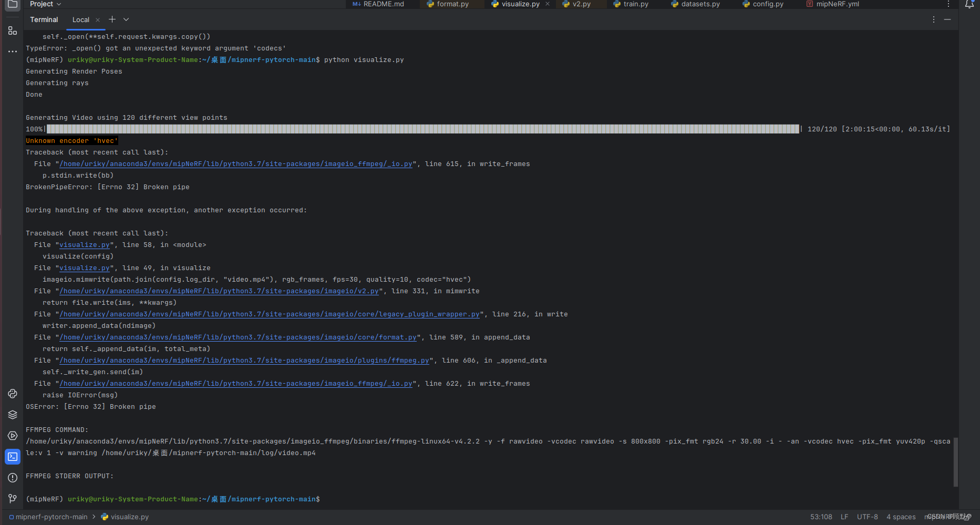Open the terminal options kebab menu
980x525 pixels.
[933, 19]
